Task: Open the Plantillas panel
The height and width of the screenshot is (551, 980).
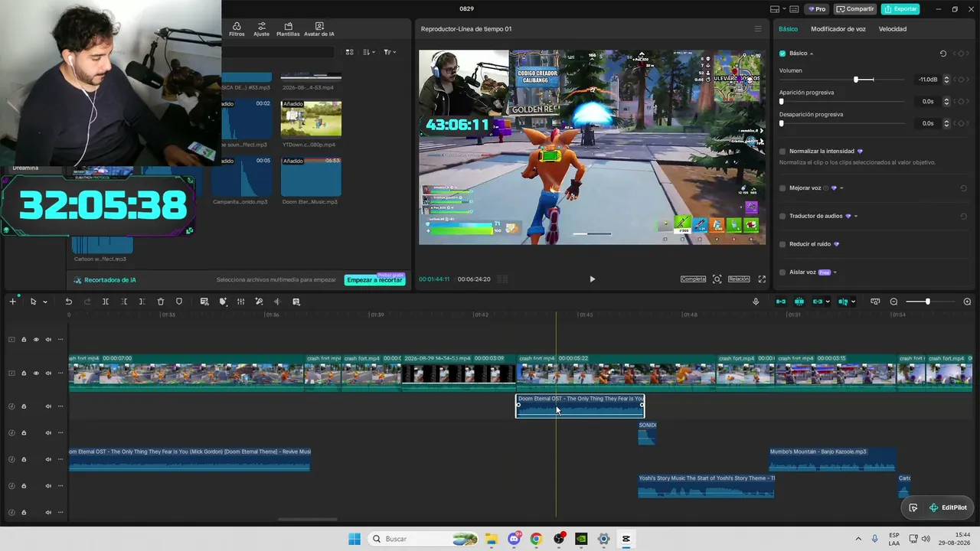Action: point(288,29)
